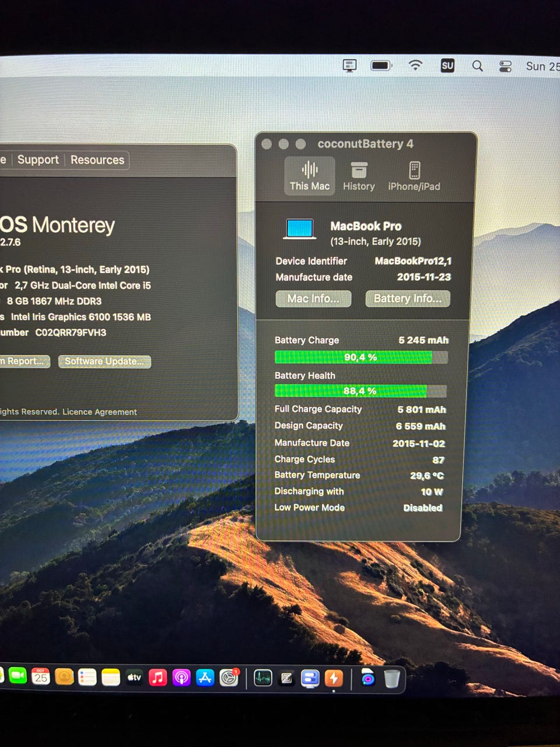Click the Battery Health 88,4 % bar
Viewport: 560px width, 747px height.
pos(360,391)
